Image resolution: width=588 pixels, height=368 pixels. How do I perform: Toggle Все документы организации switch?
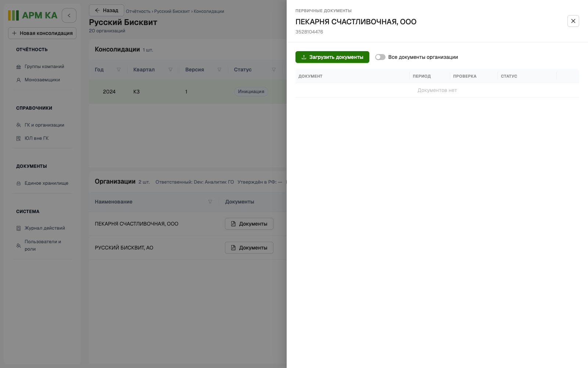click(380, 57)
